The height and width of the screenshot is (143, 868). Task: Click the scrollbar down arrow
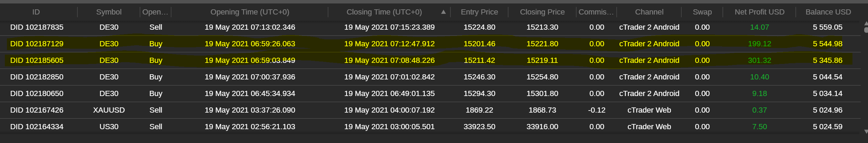tap(866, 131)
